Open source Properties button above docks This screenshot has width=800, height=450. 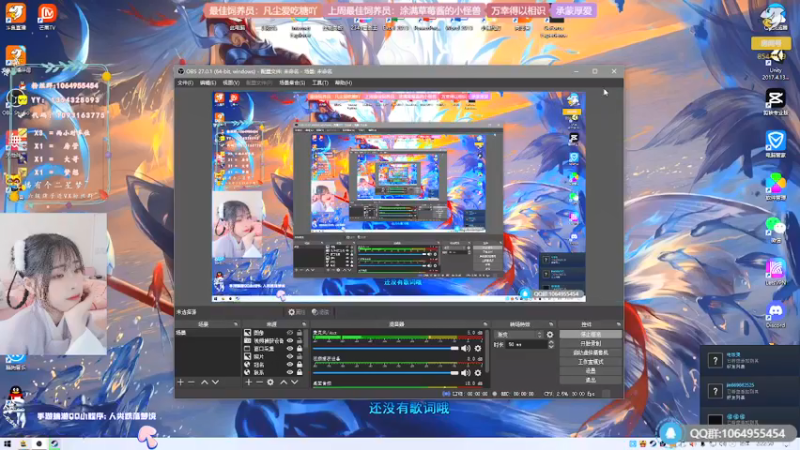(x=296, y=312)
